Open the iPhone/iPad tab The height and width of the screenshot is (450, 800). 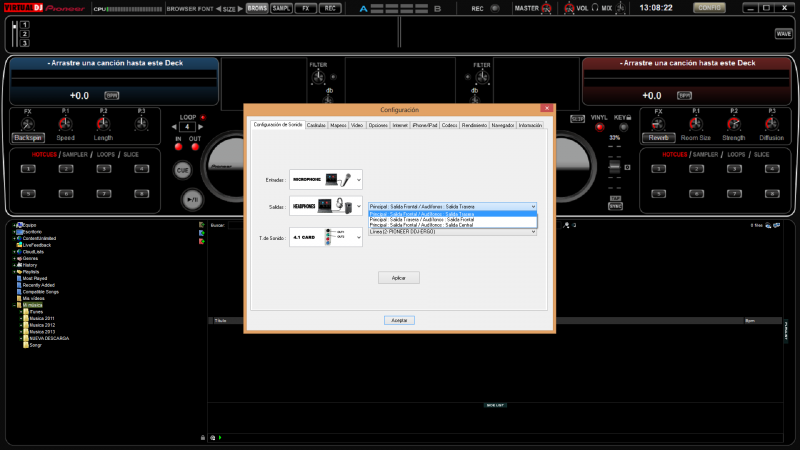424,125
